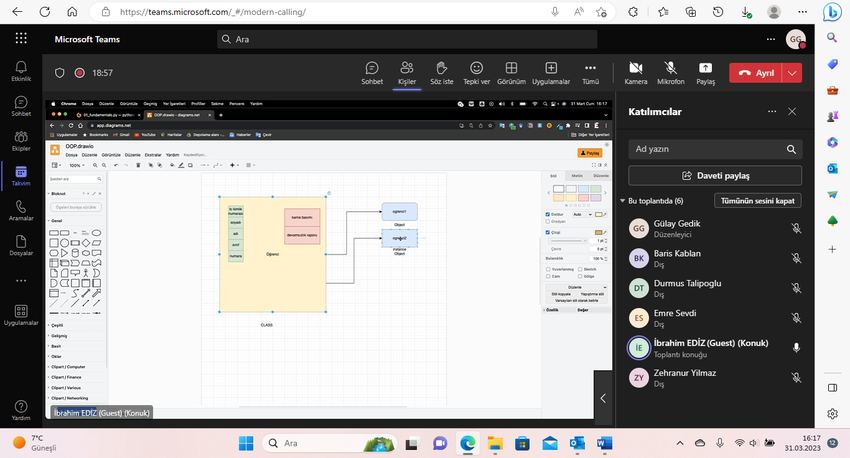The width and height of the screenshot is (850, 458).
Task: Open Yardım help in sidebar
Action: 21,410
